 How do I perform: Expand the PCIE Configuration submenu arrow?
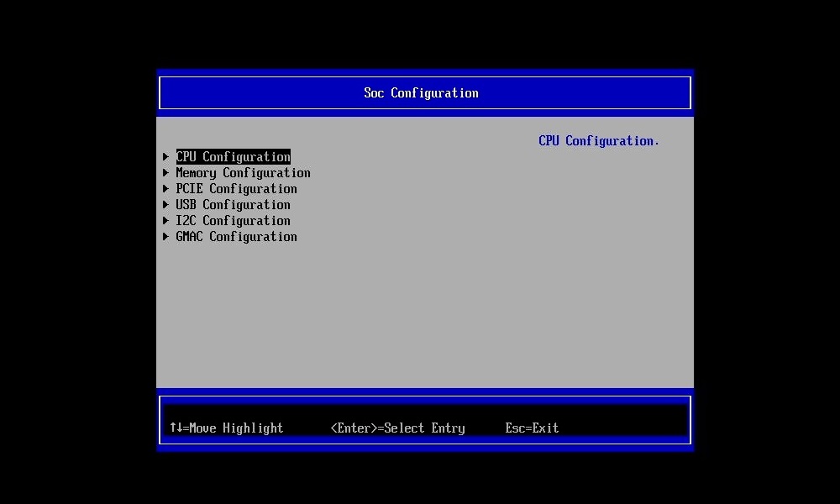click(x=165, y=188)
